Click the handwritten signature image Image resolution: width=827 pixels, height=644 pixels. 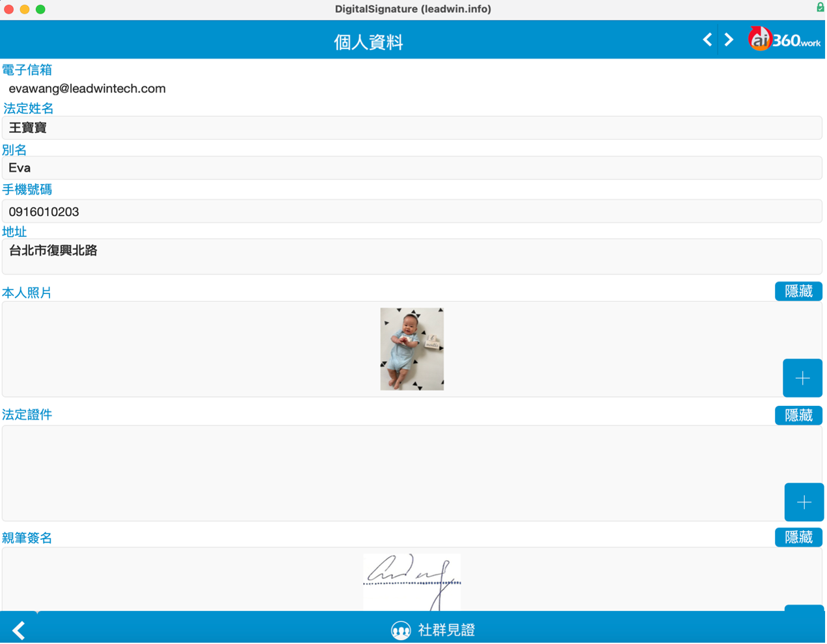(412, 581)
